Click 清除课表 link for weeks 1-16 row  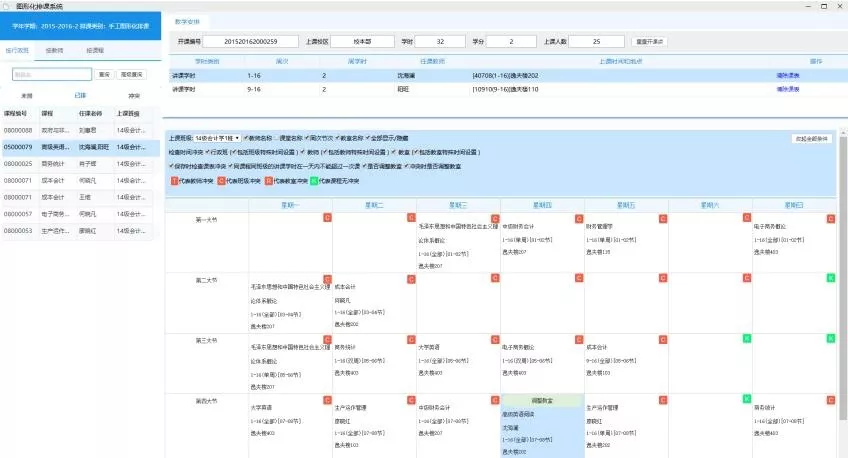click(789, 74)
